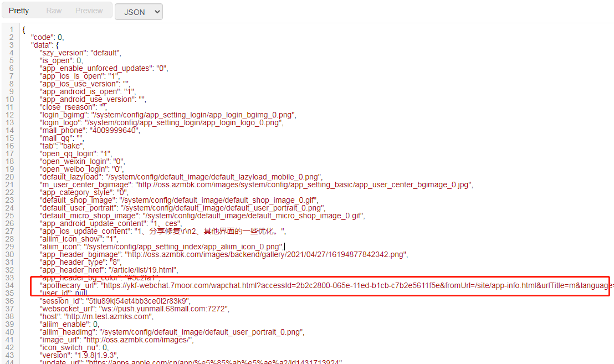Switch to the Raw view tab
This screenshot has height=364, width=614.
tap(54, 11)
